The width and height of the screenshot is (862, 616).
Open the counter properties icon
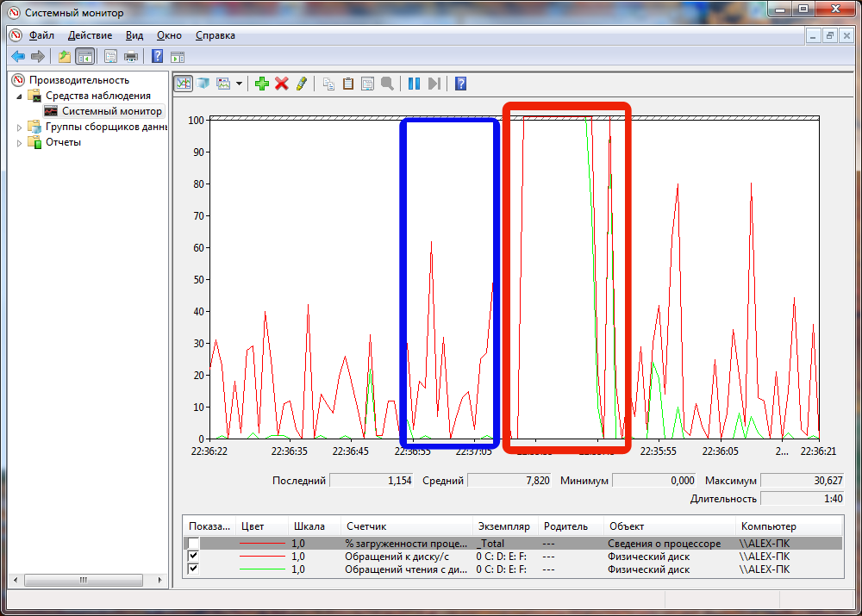(x=367, y=84)
